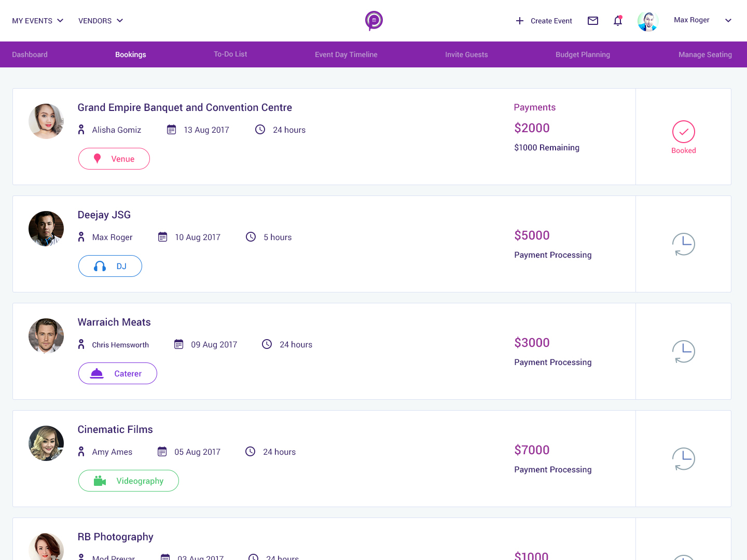Expand the VENDORS dropdown
The width and height of the screenshot is (747, 560).
click(x=101, y=21)
